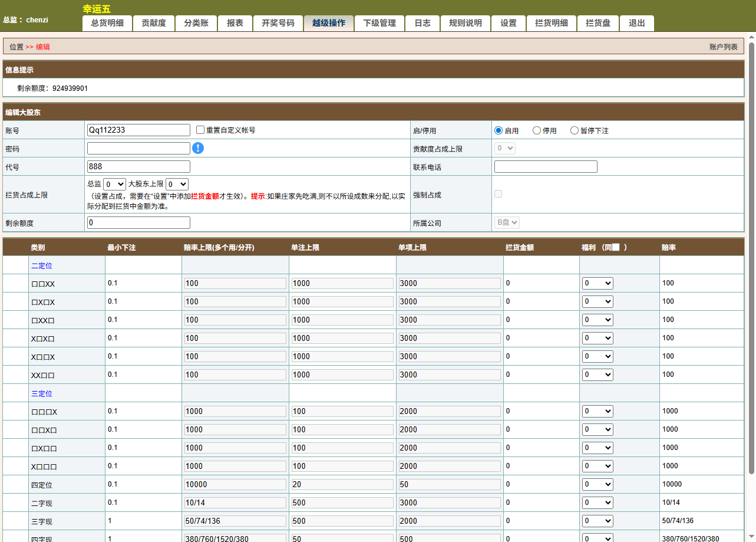Viewport: 756px width, 542px height.
Task: Select the 停用 radio button
Action: pos(536,130)
